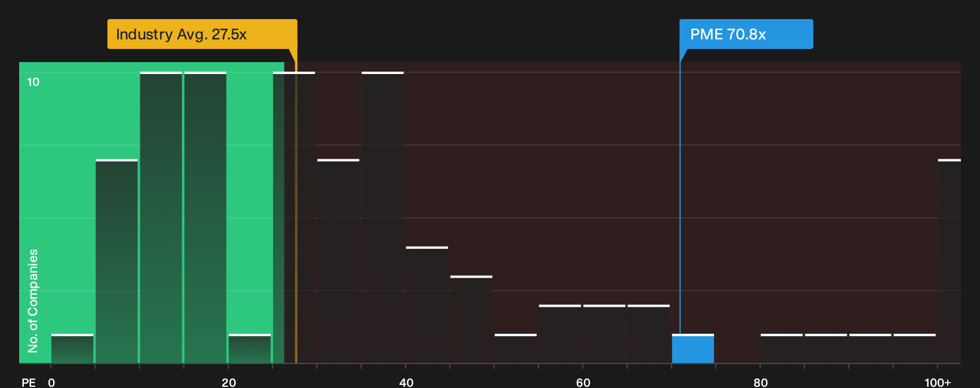The image size is (980, 388).
Task: Select the histogram bar for PE 0-5
Action: (72, 349)
